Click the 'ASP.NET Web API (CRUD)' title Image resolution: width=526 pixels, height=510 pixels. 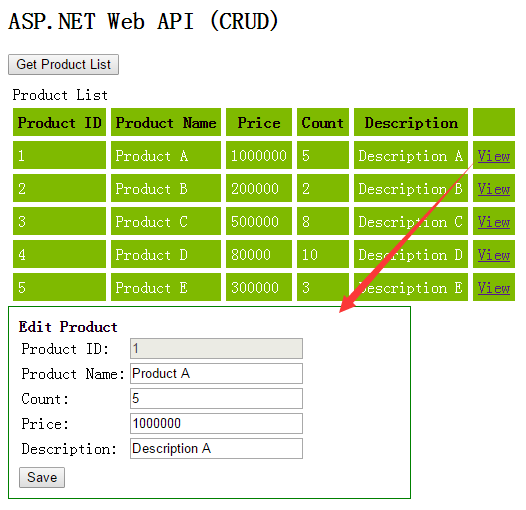click(143, 21)
